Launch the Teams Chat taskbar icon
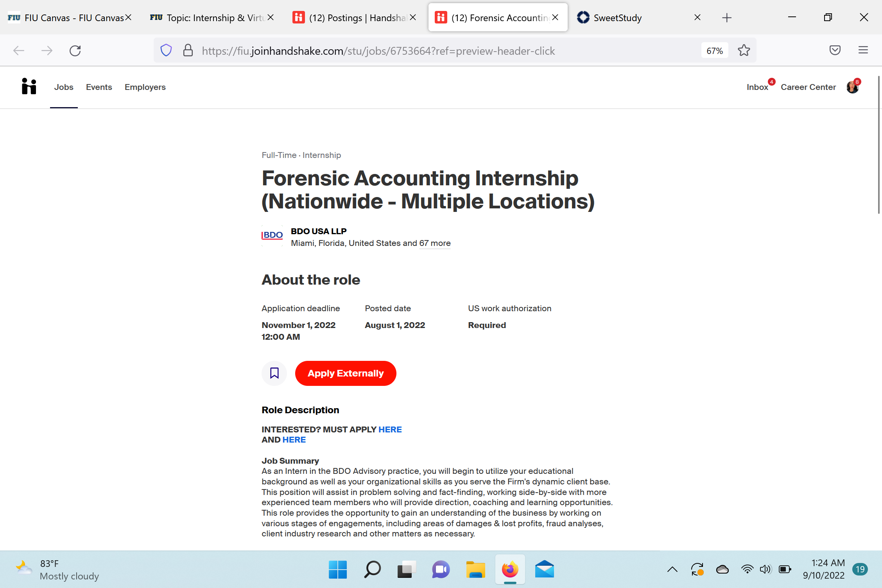Viewport: 882px width, 588px height. (x=441, y=569)
